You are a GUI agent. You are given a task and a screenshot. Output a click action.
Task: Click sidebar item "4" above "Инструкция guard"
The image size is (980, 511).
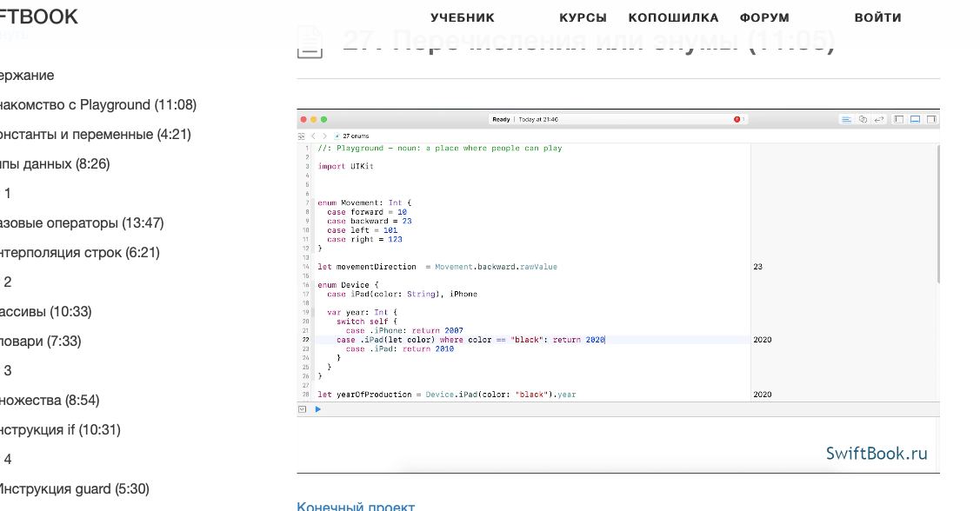tap(8, 460)
